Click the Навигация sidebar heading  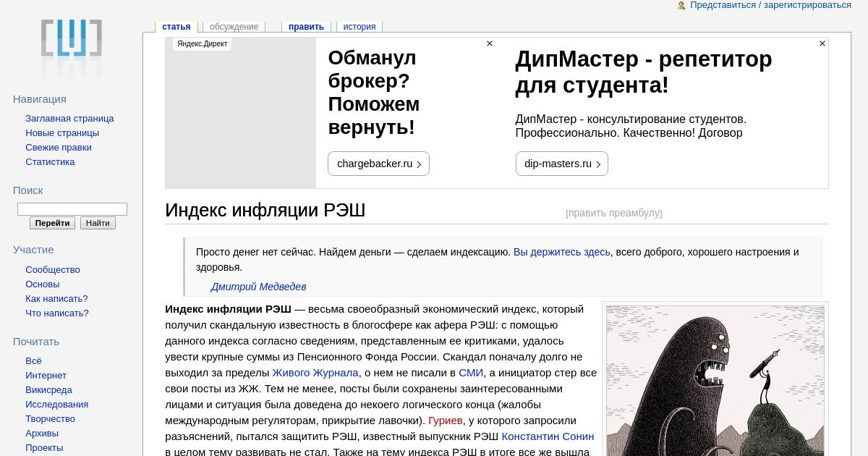pyautogui.click(x=40, y=99)
